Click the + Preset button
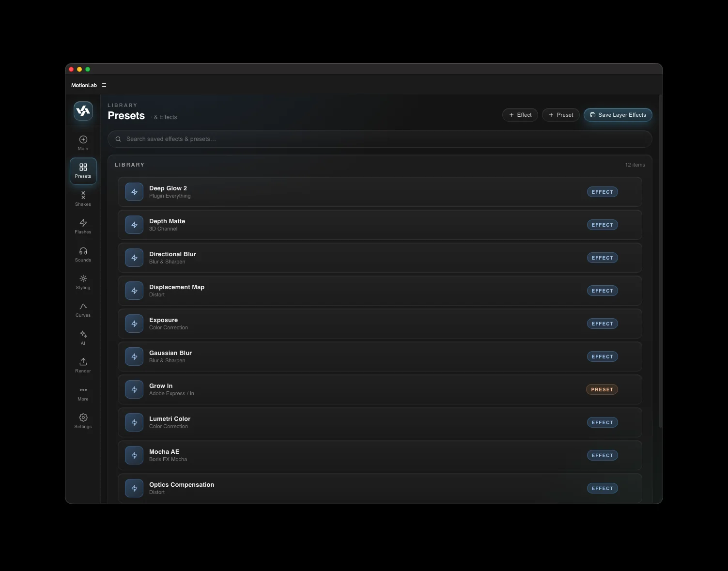 click(x=561, y=115)
